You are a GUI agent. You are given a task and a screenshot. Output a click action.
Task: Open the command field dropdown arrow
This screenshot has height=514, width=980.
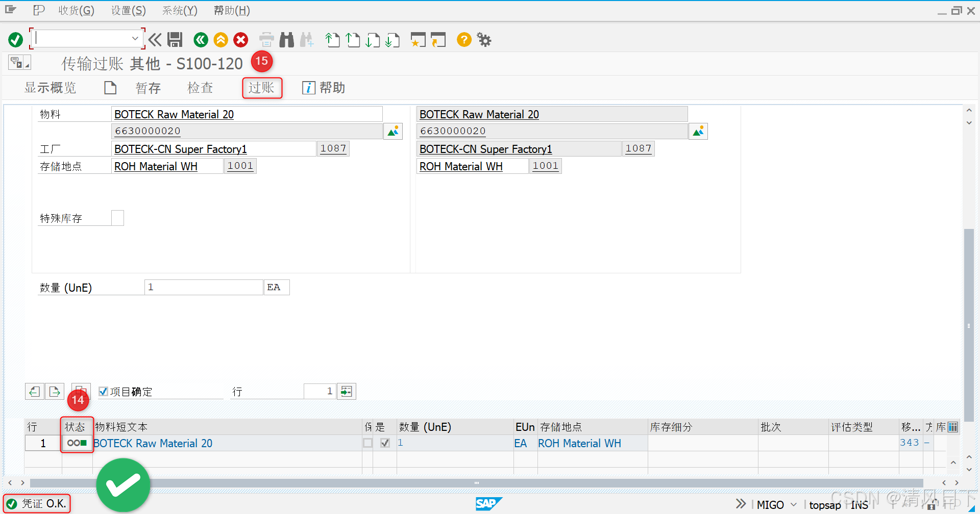135,38
